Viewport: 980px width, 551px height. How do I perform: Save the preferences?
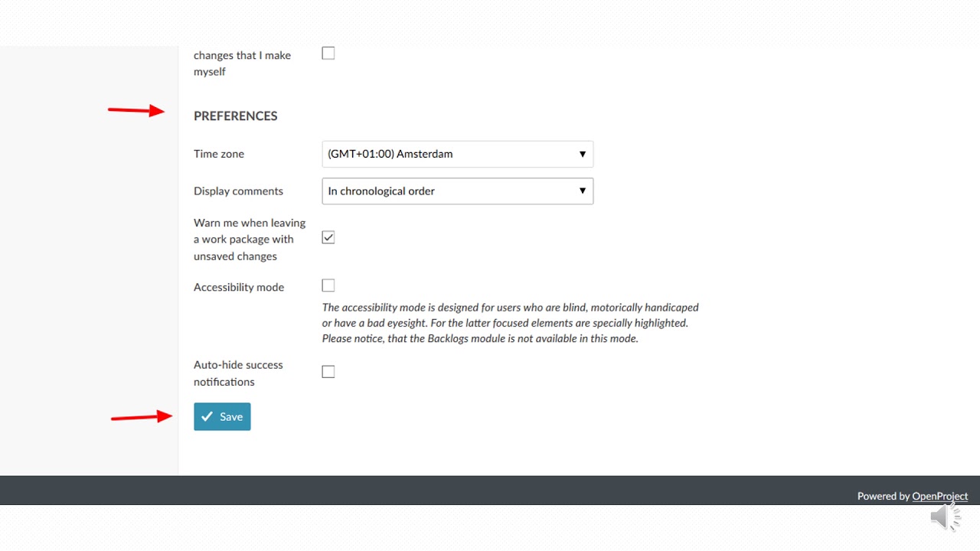coord(222,416)
